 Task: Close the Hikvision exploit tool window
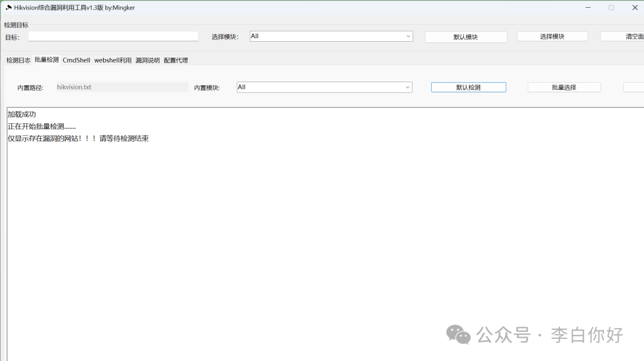click(x=634, y=8)
